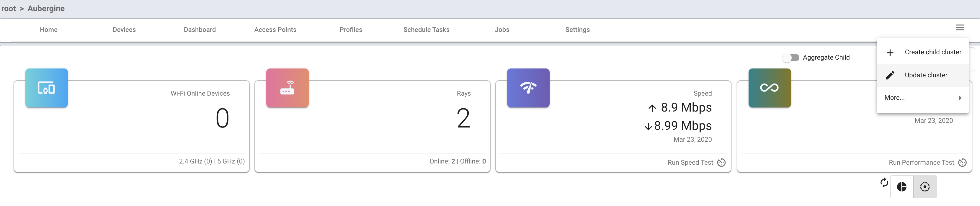Switch to the Schedule Tasks tab
The width and height of the screenshot is (980, 206).
coord(426,30)
